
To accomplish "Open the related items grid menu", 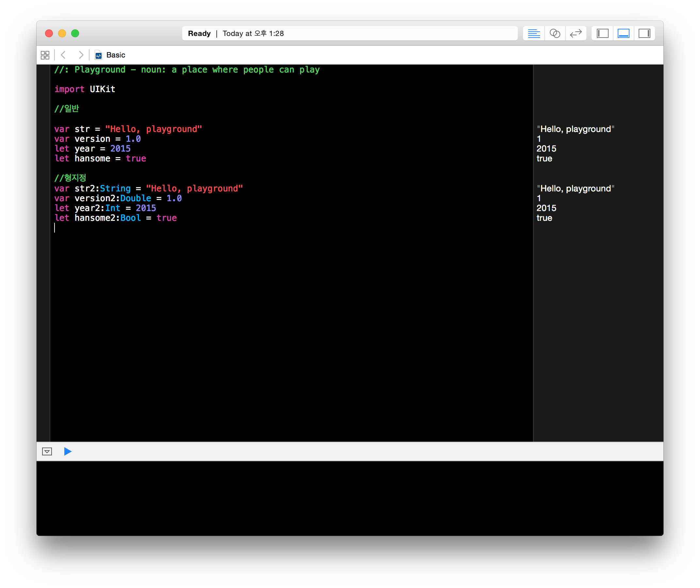I will (45, 55).
